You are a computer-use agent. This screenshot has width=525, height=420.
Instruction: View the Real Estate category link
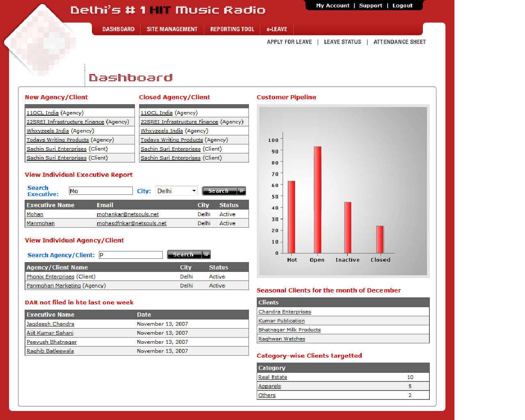pyautogui.click(x=273, y=377)
